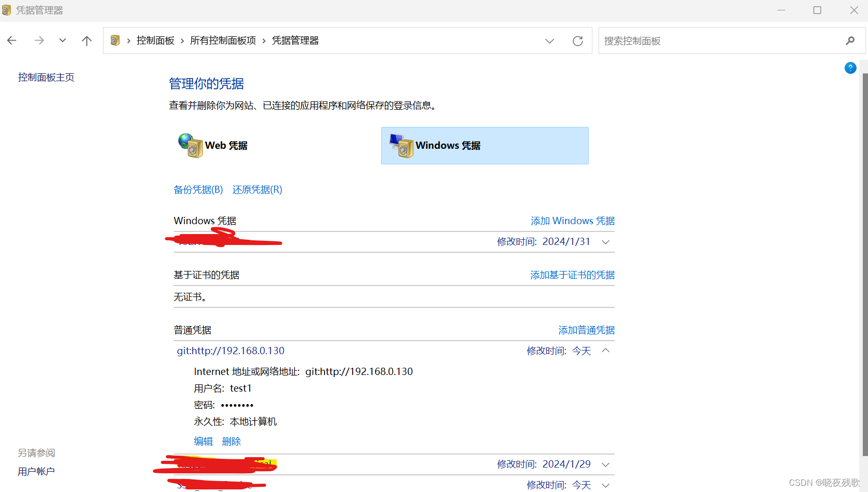
Task: Click the 永久性: 本地计算机 text
Action: [x=236, y=422]
